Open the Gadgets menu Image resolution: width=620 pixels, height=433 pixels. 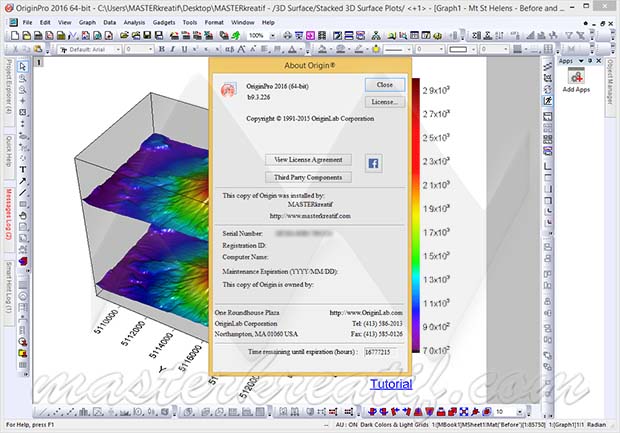point(164,21)
